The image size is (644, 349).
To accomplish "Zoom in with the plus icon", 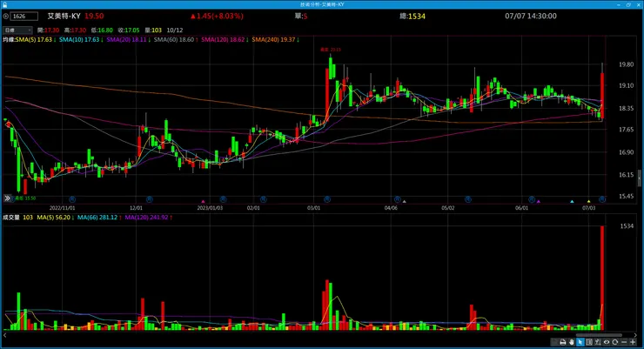I will pos(633,342).
